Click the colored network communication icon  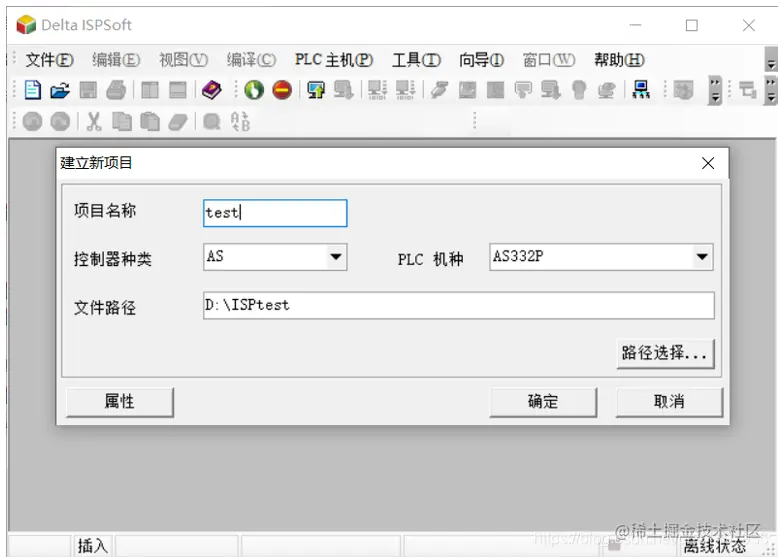coord(641,90)
